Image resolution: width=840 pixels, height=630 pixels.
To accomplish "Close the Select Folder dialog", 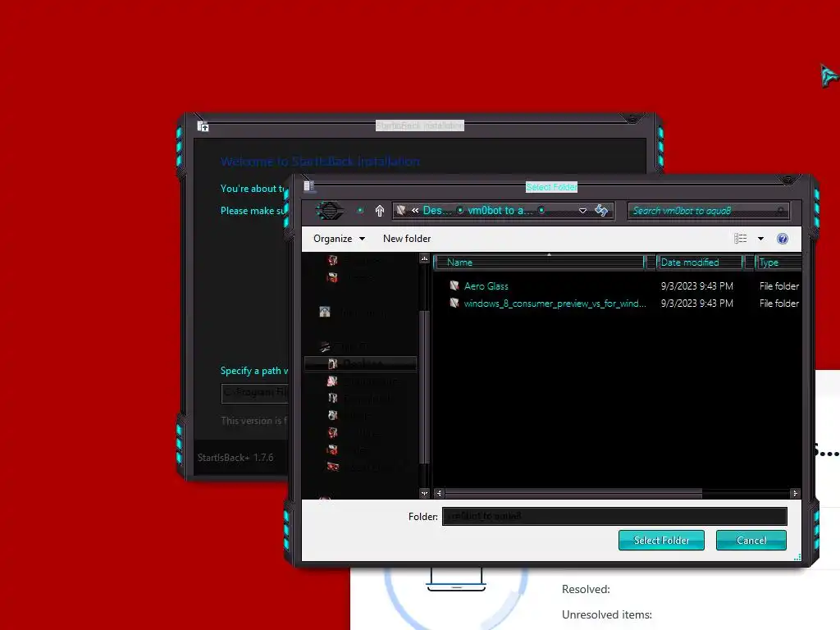I will point(787,180).
